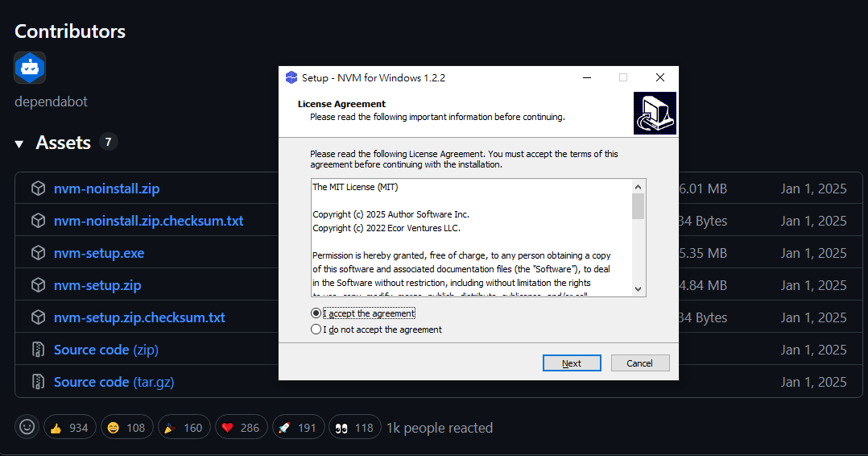868x456 pixels.
Task: Close the Setup - NVM for Windows dialog
Action: pos(660,77)
